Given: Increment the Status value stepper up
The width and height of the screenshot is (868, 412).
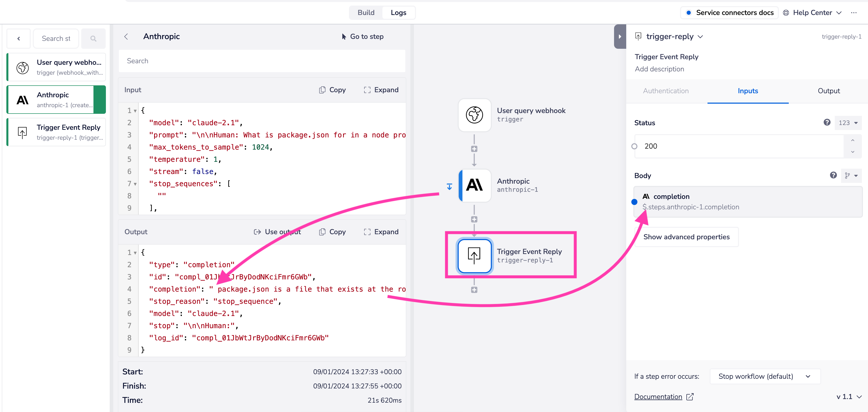Looking at the screenshot, I should pyautogui.click(x=852, y=140).
